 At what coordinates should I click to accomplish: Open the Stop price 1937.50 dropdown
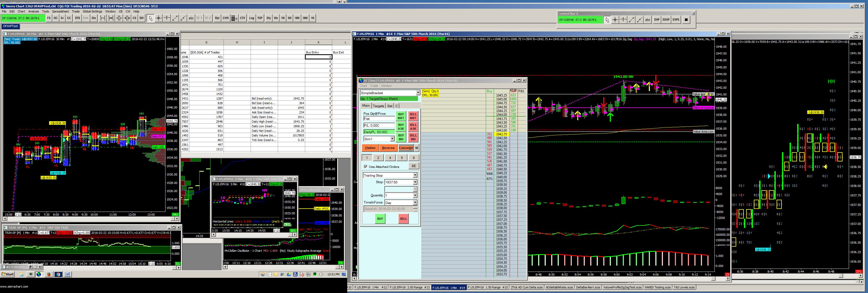[415, 182]
